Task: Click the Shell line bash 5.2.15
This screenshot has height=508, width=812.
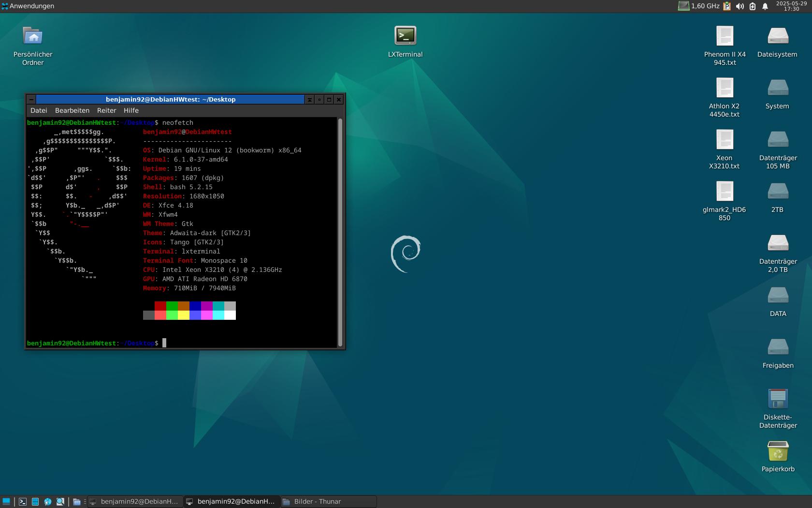Action: click(x=177, y=187)
